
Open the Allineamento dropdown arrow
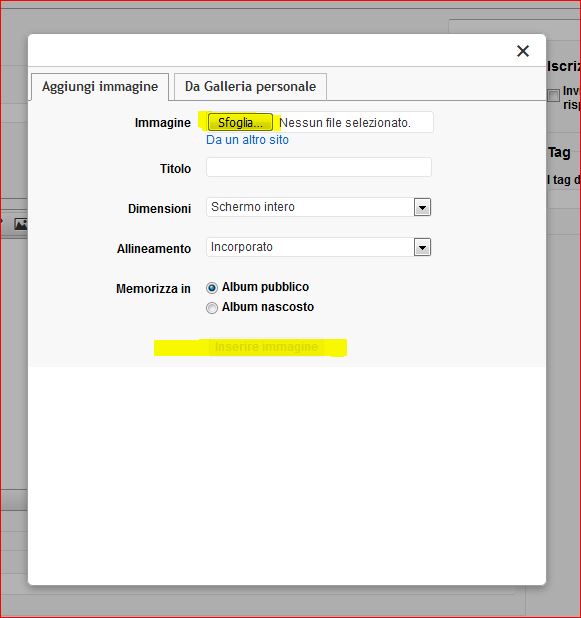[422, 248]
